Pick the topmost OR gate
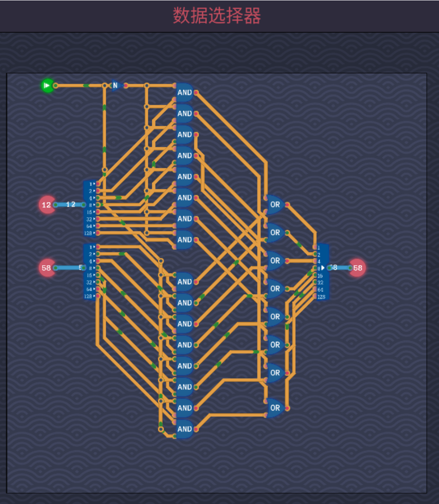This screenshot has height=504, width=439. point(275,205)
